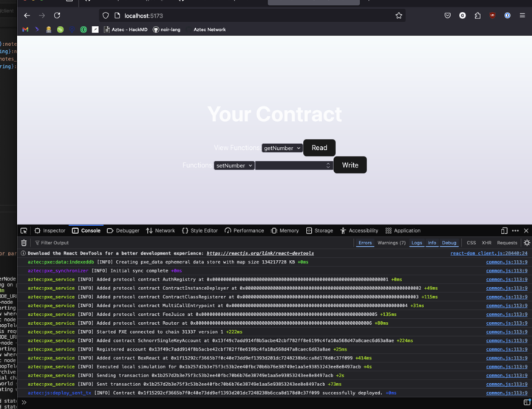
Task: Open the Firefox hamburger menu
Action: (x=522, y=16)
